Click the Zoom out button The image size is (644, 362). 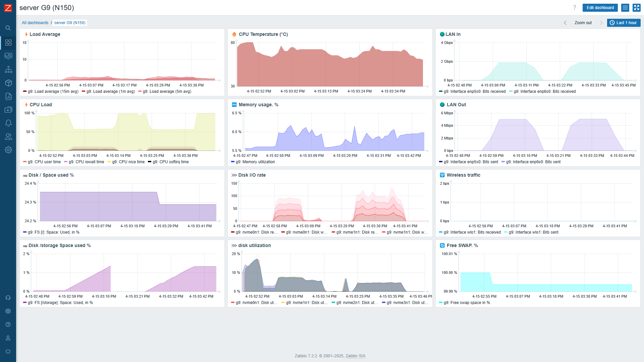[583, 23]
